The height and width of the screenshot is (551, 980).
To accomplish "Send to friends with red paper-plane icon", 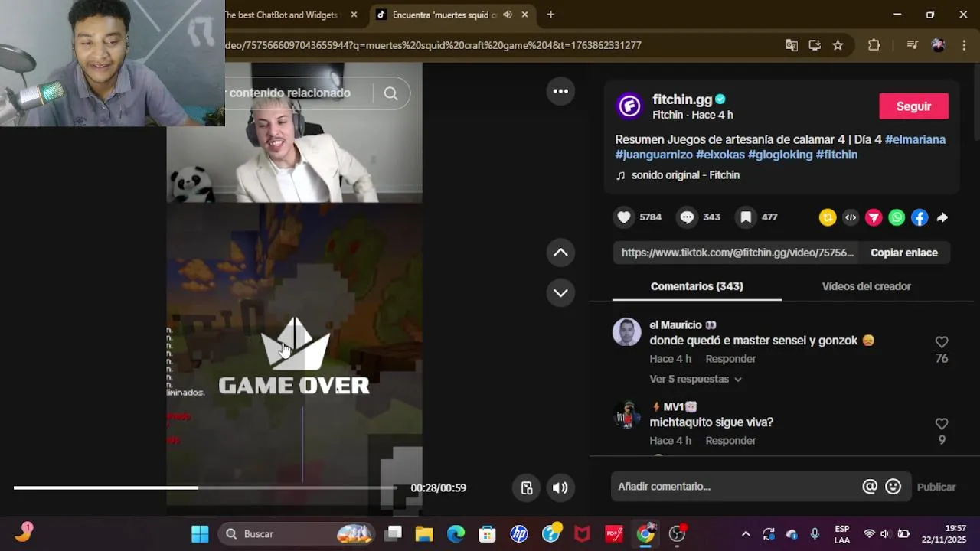I will point(874,217).
